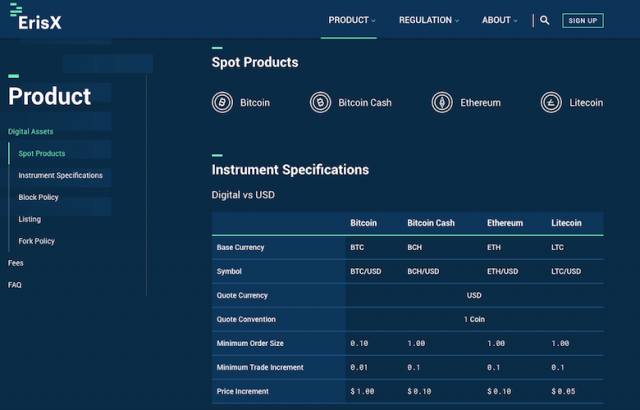The width and height of the screenshot is (640, 410).
Task: Open the ABOUT navigation menu
Action: coord(496,20)
